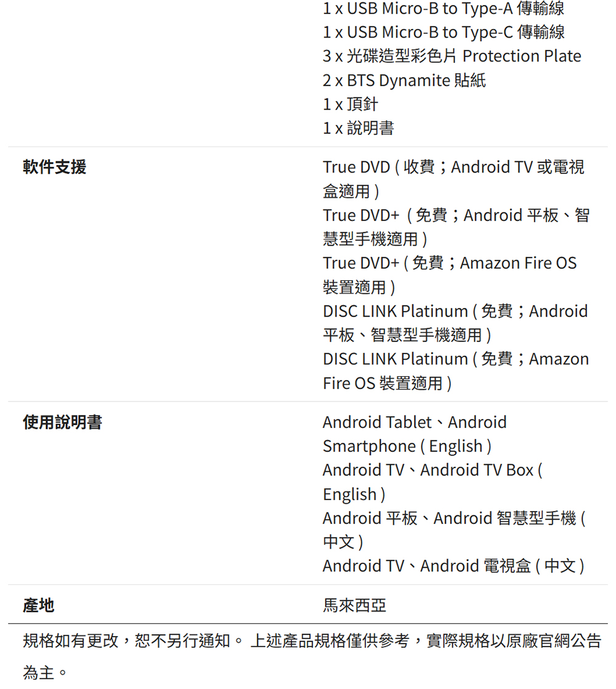Open Android TV Box English manual
The height and width of the screenshot is (689, 616).
pyautogui.click(x=432, y=482)
